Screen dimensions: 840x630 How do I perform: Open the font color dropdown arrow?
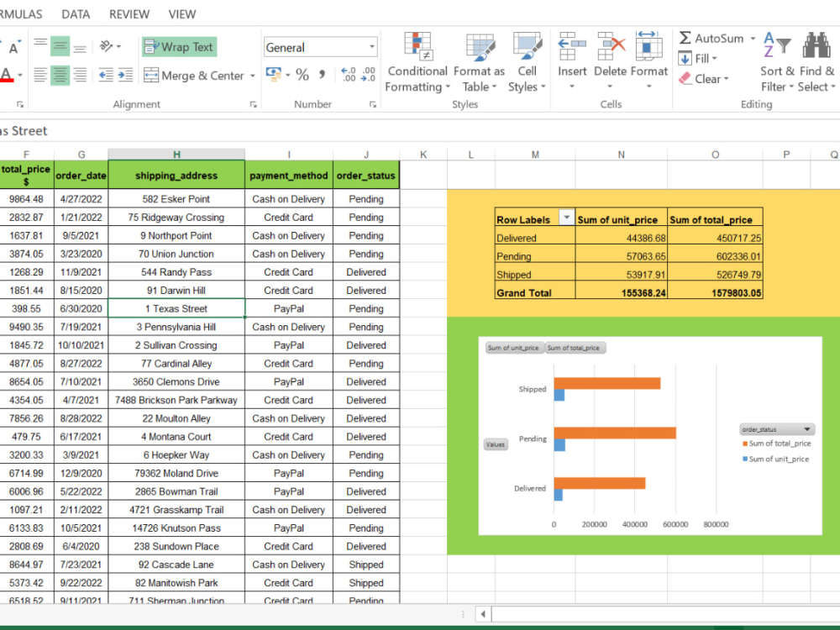[20, 75]
